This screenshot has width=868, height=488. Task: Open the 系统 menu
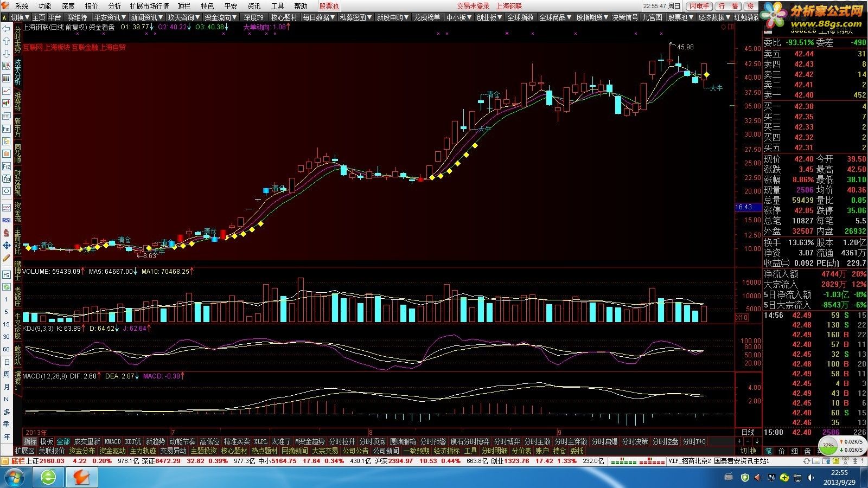[x=22, y=6]
